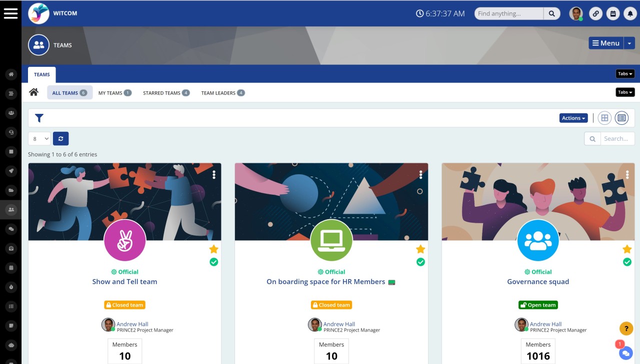640x364 pixels.
Task: Open the notifications bell
Action: [630, 13]
